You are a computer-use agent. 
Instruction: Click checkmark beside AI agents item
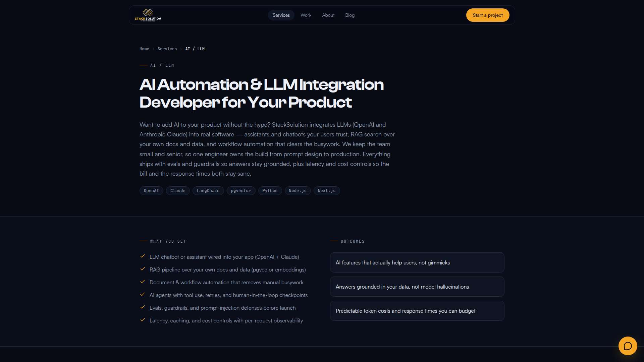(143, 295)
